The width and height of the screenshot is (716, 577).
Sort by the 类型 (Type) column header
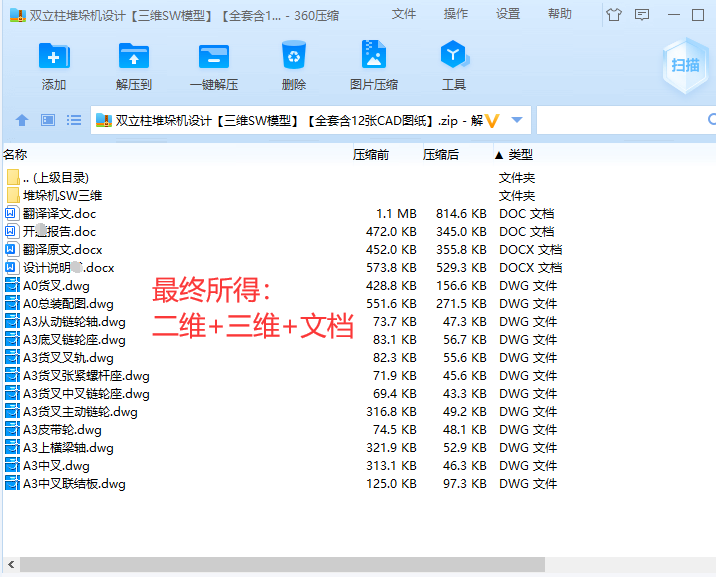coord(521,155)
